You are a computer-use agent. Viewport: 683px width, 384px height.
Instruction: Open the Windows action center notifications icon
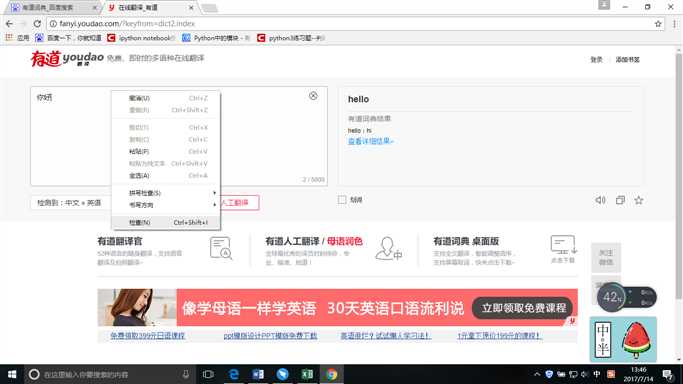(x=668, y=374)
